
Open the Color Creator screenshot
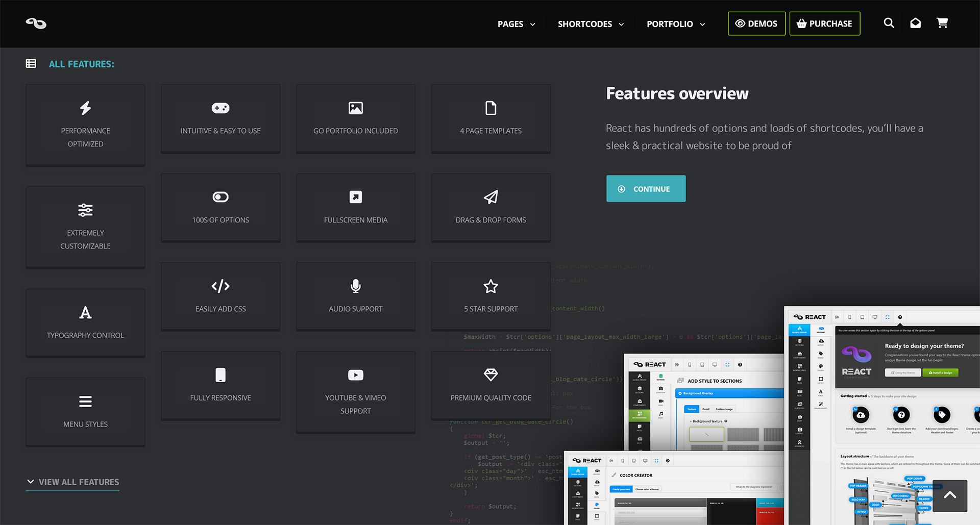[674, 488]
